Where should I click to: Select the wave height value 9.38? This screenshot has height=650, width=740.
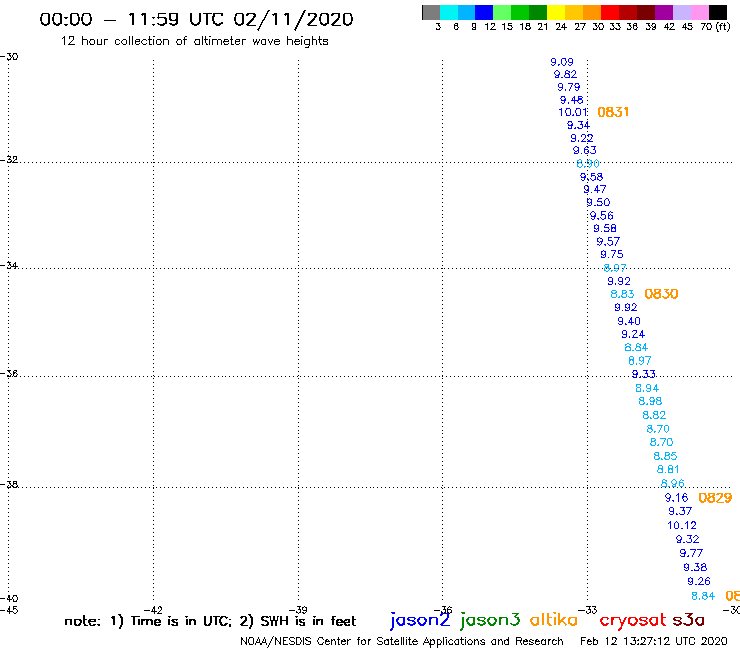[695, 567]
